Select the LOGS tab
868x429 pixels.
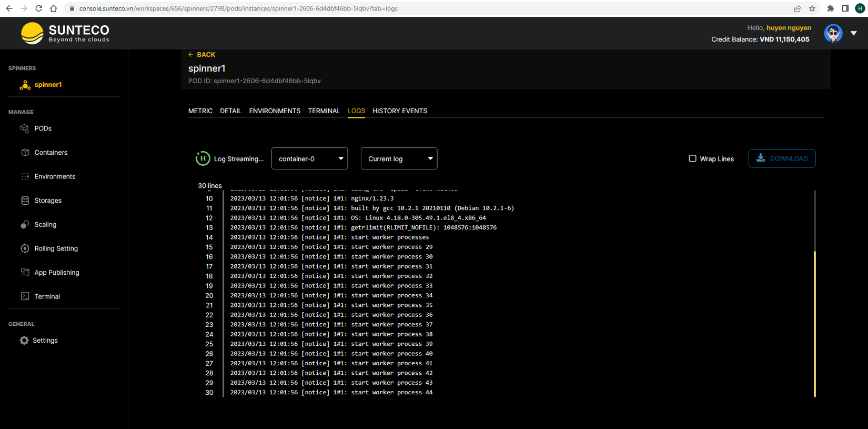pos(356,111)
